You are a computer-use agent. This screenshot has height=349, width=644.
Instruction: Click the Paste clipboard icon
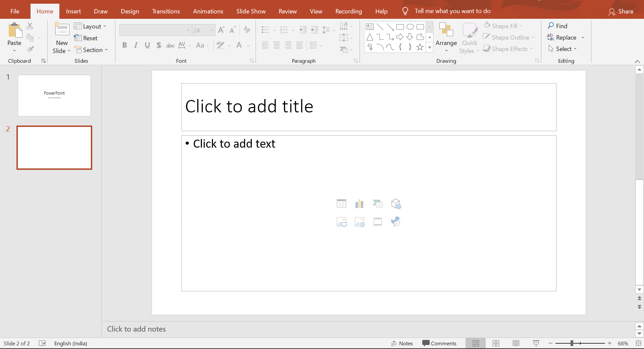(15, 30)
